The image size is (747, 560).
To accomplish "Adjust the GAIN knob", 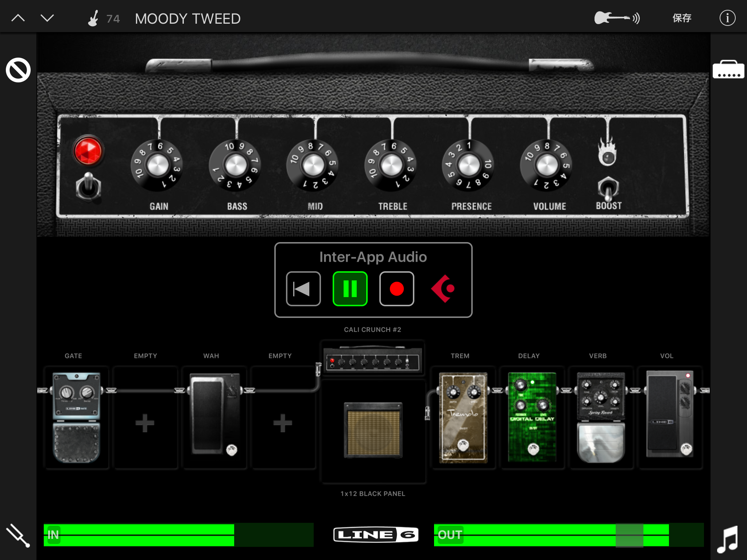I will click(x=157, y=165).
